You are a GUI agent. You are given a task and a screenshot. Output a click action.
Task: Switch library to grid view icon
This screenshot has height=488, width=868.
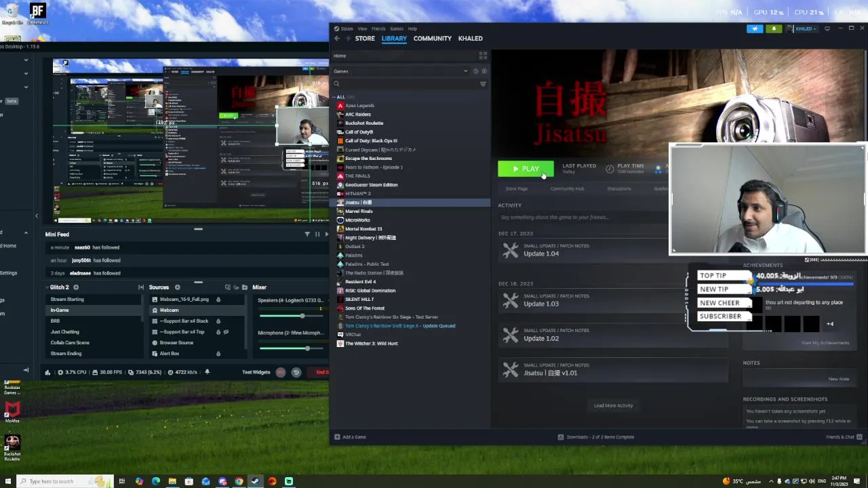tap(483, 56)
